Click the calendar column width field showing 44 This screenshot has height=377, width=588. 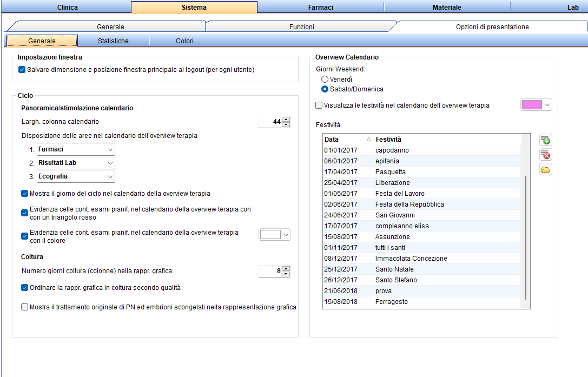tap(270, 122)
